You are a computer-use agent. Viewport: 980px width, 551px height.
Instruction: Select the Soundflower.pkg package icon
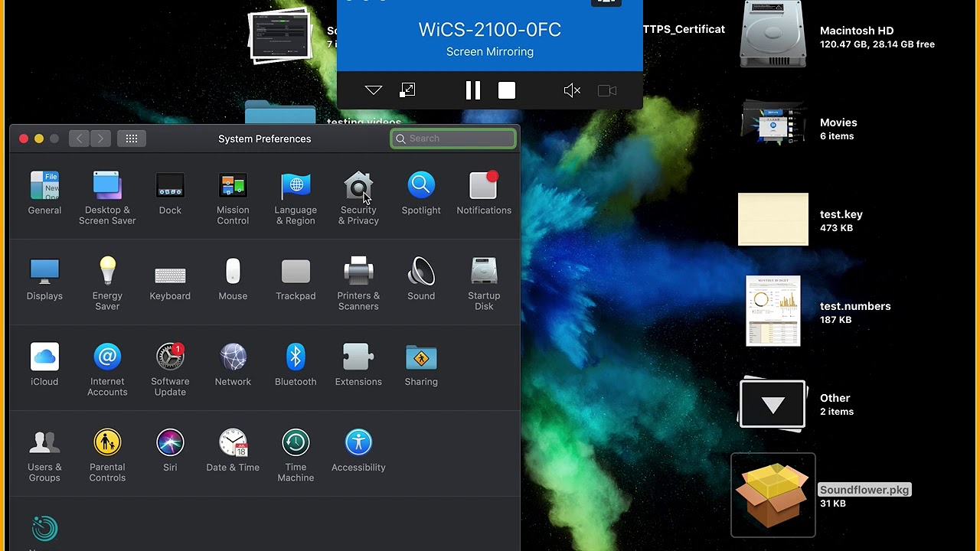[x=773, y=496]
